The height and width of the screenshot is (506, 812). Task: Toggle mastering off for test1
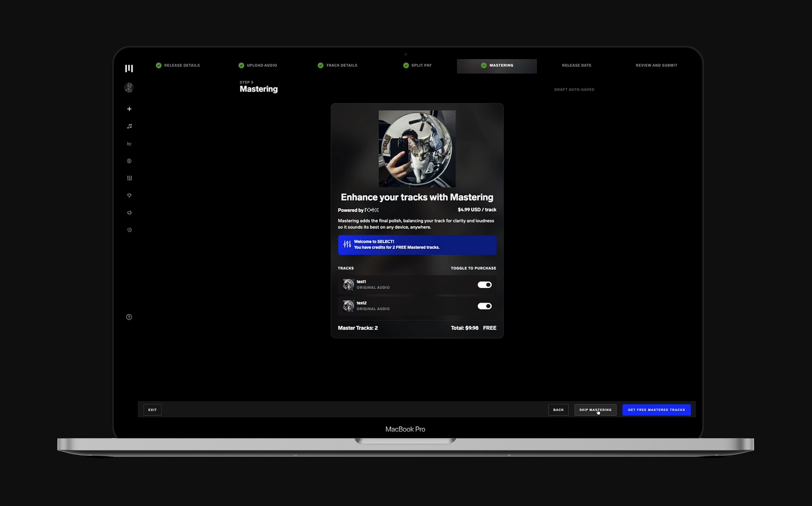click(484, 285)
